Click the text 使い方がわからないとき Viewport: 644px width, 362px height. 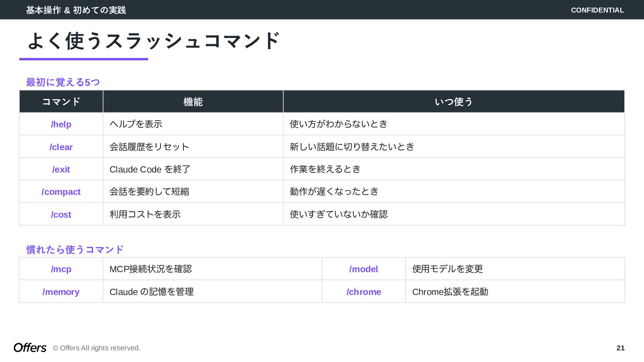pyautogui.click(x=339, y=124)
